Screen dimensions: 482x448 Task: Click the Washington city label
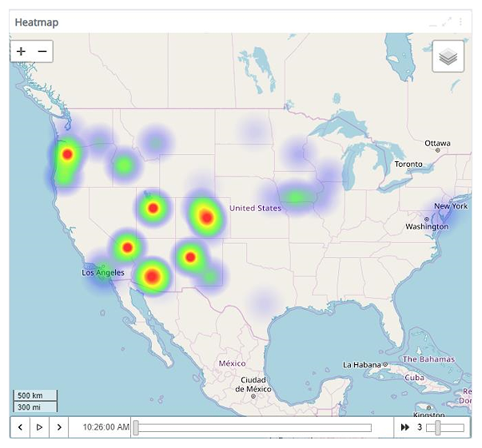pyautogui.click(x=426, y=227)
